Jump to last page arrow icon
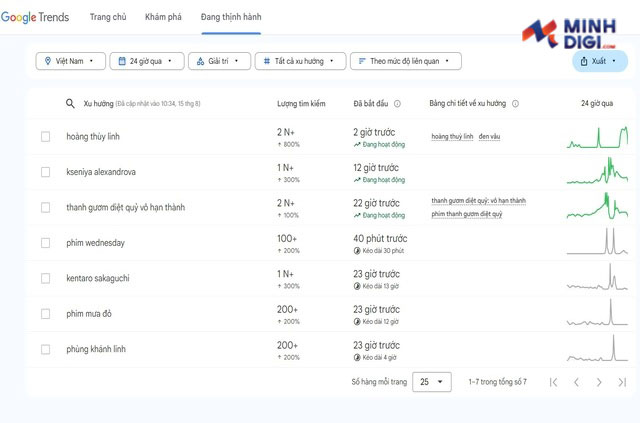The height and width of the screenshot is (423, 640). pos(622,382)
